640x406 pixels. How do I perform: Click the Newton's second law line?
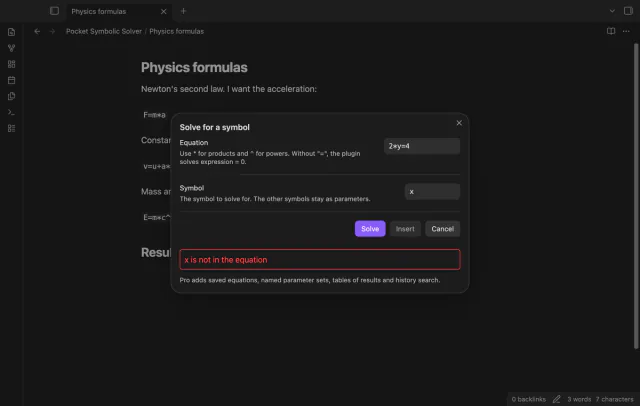click(x=229, y=89)
